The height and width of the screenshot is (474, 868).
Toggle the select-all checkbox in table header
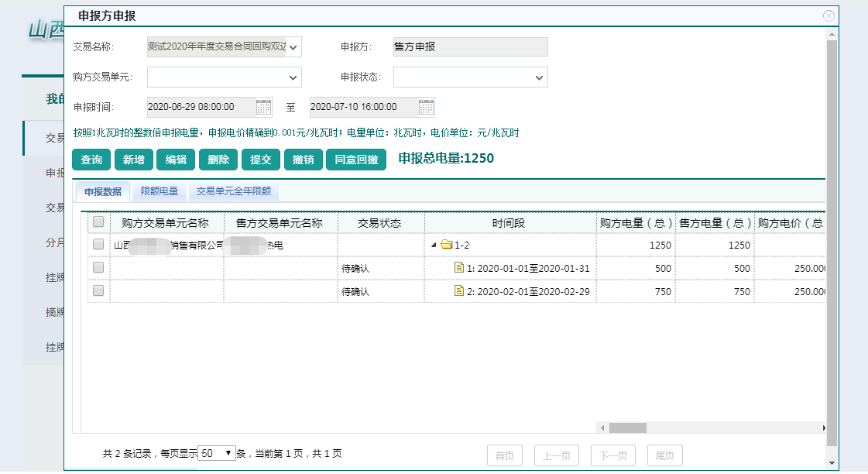98,222
